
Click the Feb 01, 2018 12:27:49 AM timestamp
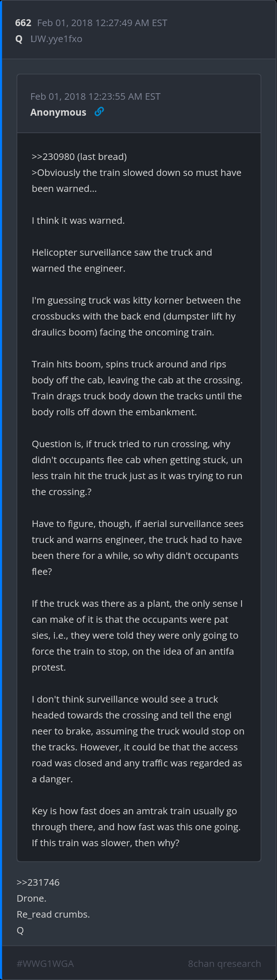pyautogui.click(x=102, y=23)
